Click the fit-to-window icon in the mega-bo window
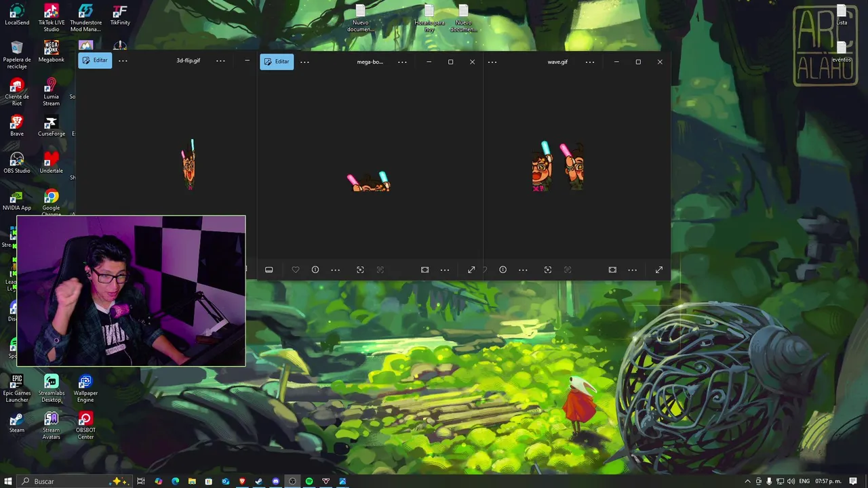Viewport: 868px width, 488px height. point(425,270)
